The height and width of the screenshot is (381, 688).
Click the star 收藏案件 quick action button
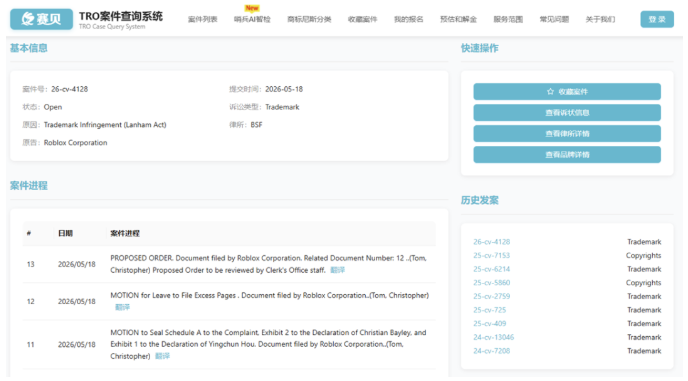(x=567, y=91)
